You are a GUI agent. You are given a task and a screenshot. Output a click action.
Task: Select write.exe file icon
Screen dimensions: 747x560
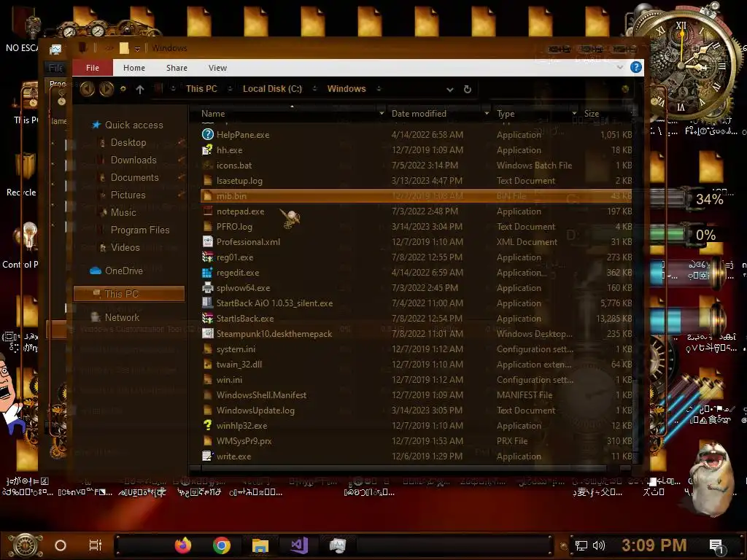[x=207, y=456]
